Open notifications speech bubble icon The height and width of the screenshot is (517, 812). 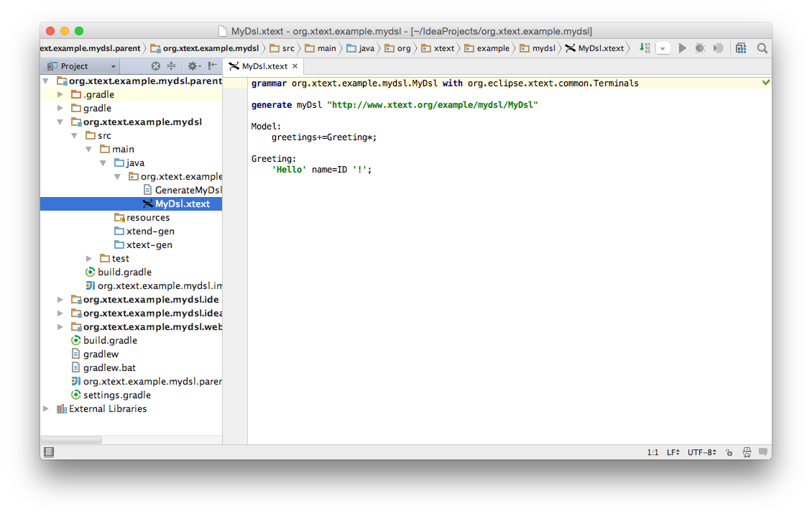763,452
